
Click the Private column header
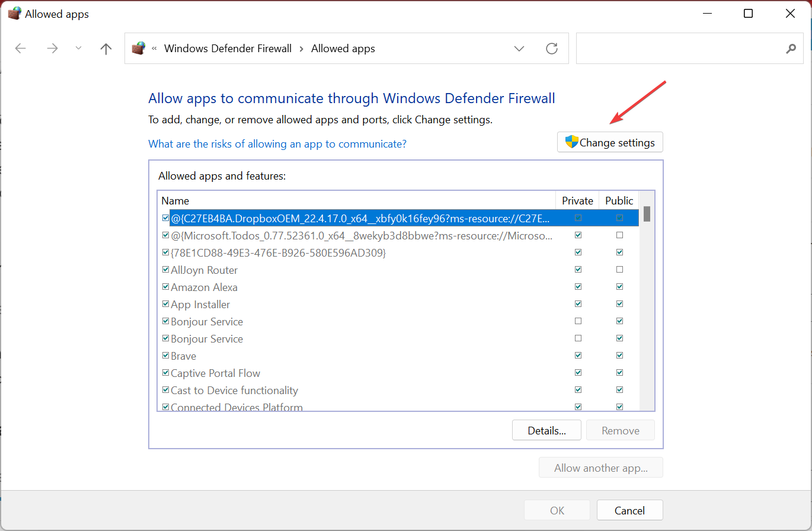(x=577, y=200)
